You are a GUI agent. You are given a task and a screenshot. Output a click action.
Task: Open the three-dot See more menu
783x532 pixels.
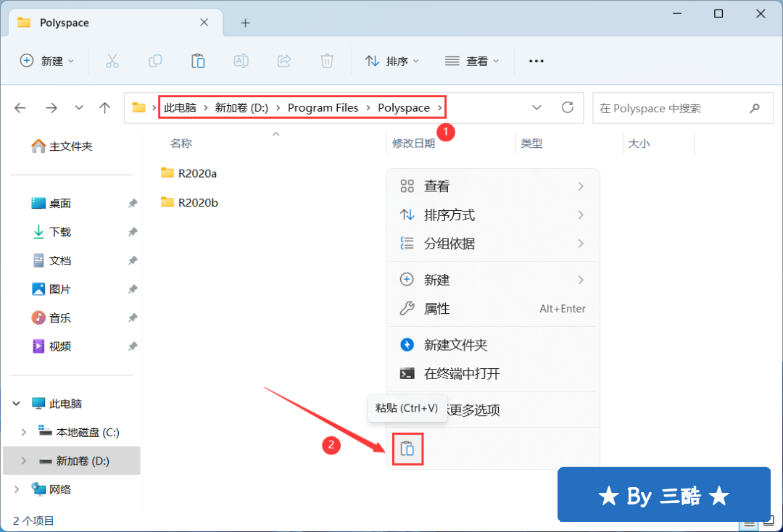[536, 61]
